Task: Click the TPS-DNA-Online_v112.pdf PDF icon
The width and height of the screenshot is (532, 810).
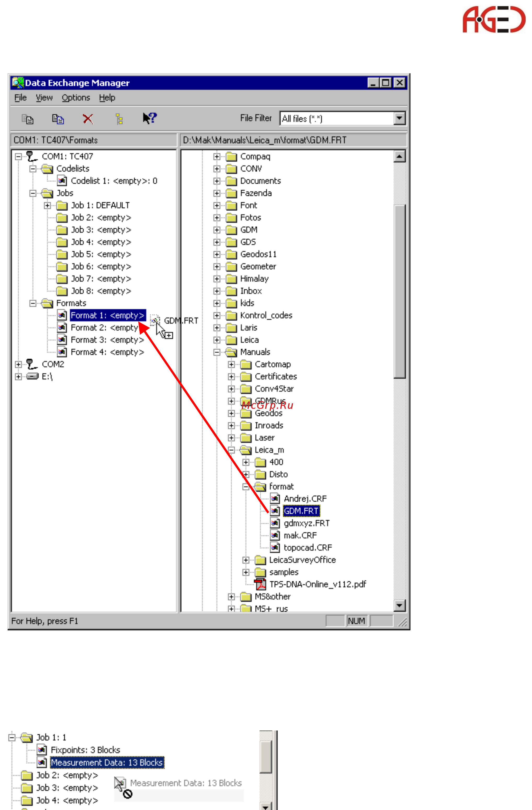Action: click(x=261, y=584)
